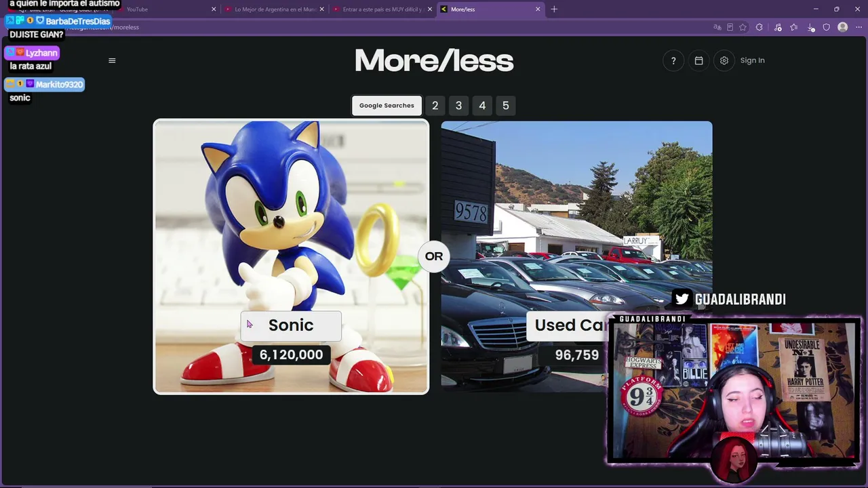Switch to the YouTube tab
Screen dimensions: 868x488
coord(166,9)
